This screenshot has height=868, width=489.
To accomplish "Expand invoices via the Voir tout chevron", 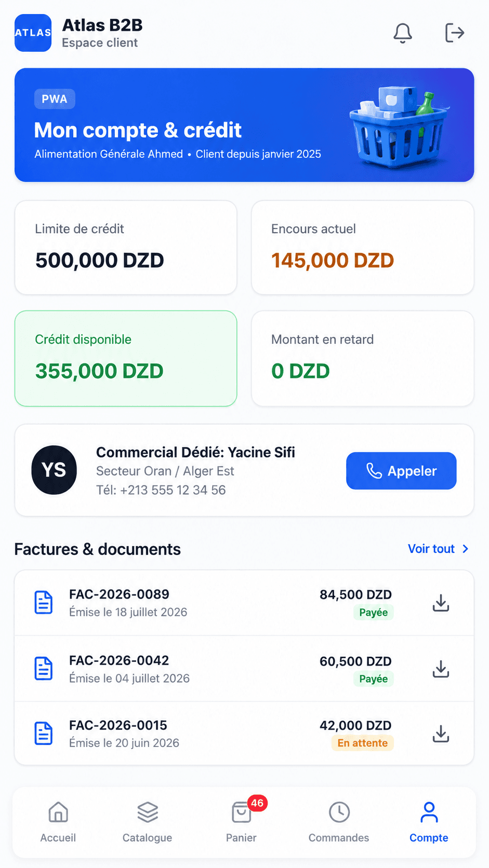I will pyautogui.click(x=466, y=549).
